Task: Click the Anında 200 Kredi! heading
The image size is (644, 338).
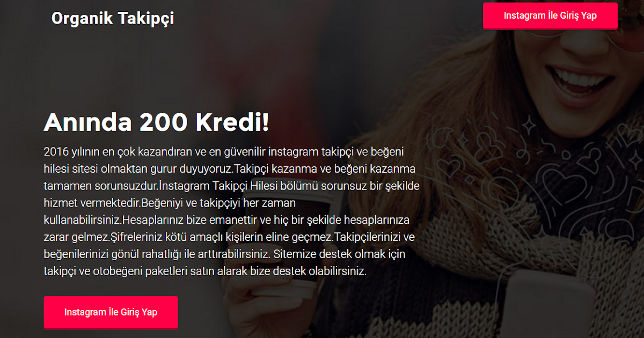Action: point(156,122)
